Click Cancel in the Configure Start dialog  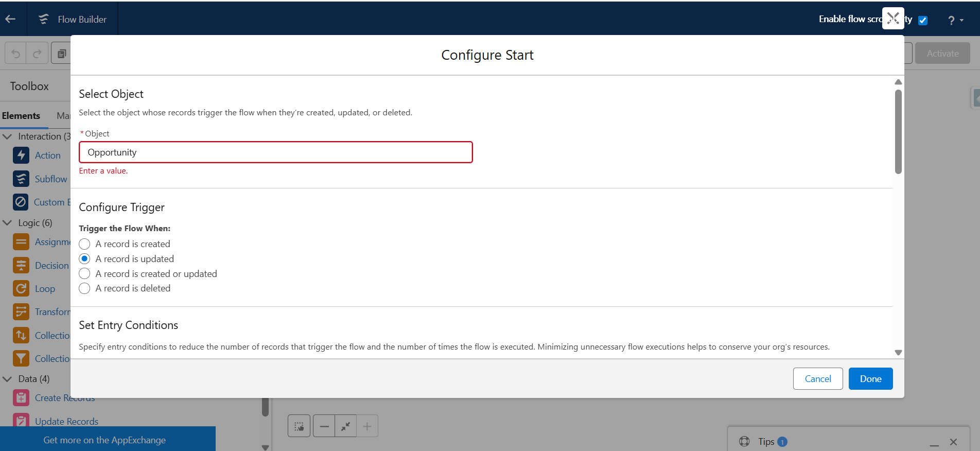click(817, 378)
